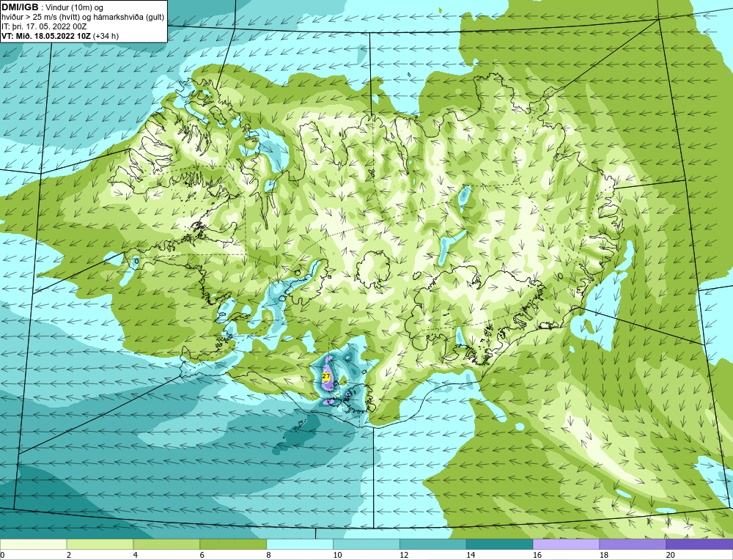Select the above-20 m/s dark purple swatch

[x=699, y=544]
